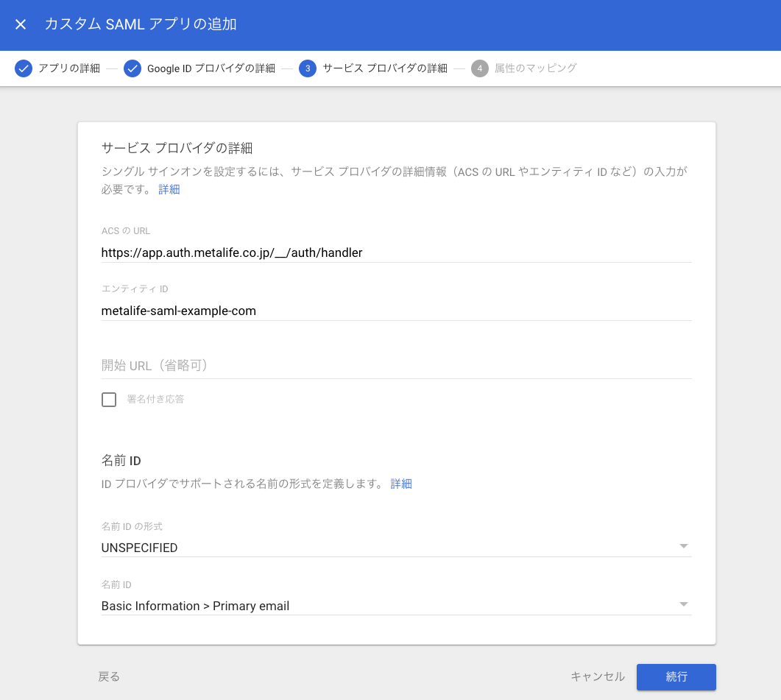
Task: Close the custom SAML app dialog
Action: (21, 24)
